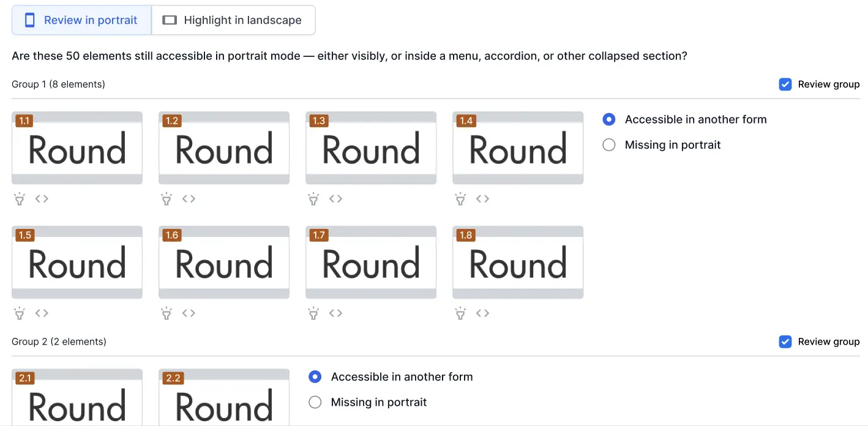Click the flashlight highlight icon under element 1.2
This screenshot has height=426, width=868.
click(x=166, y=199)
